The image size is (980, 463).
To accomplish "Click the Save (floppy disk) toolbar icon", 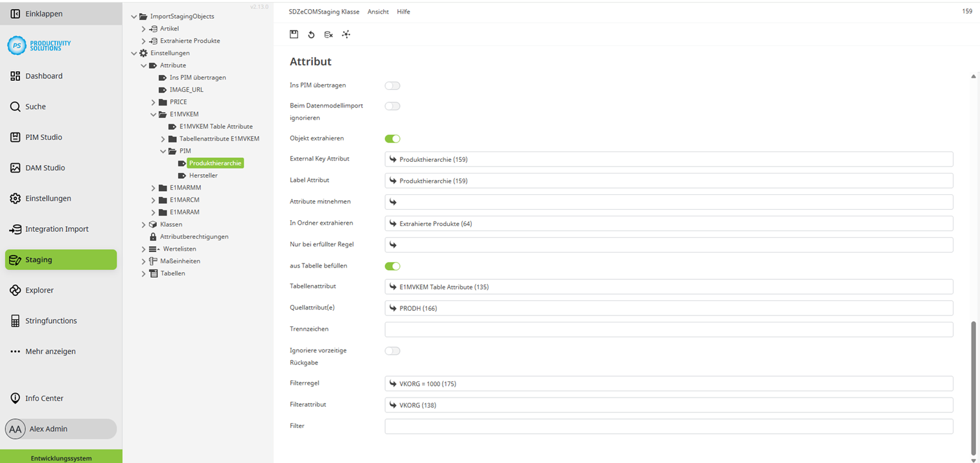I will tap(294, 34).
